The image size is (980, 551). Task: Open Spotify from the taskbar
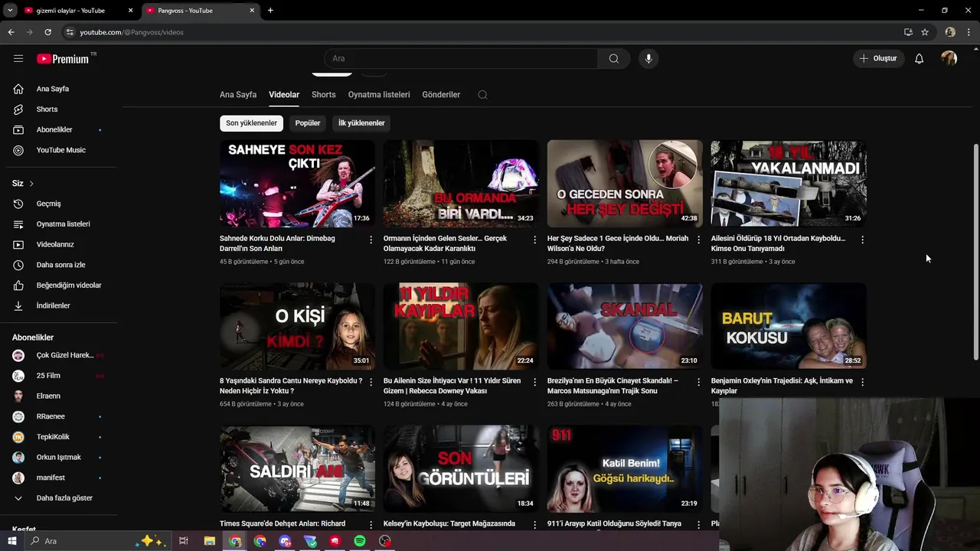(360, 541)
